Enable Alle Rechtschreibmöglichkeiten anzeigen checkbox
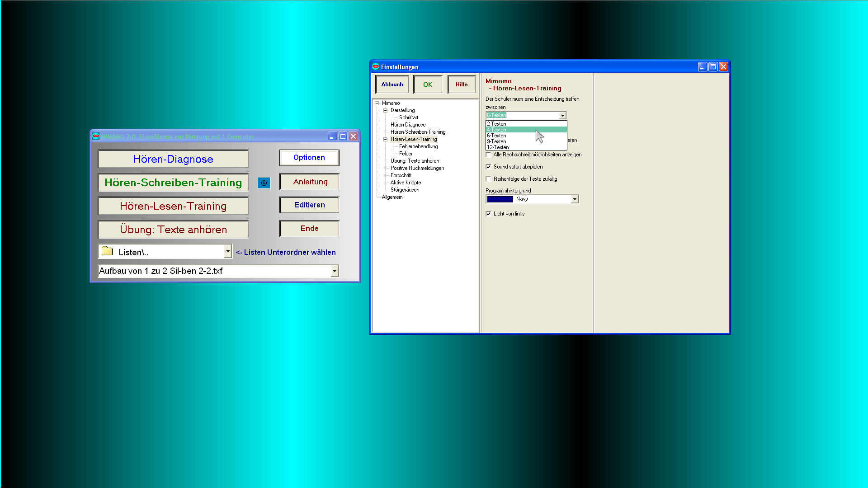The height and width of the screenshot is (488, 868). [x=488, y=155]
